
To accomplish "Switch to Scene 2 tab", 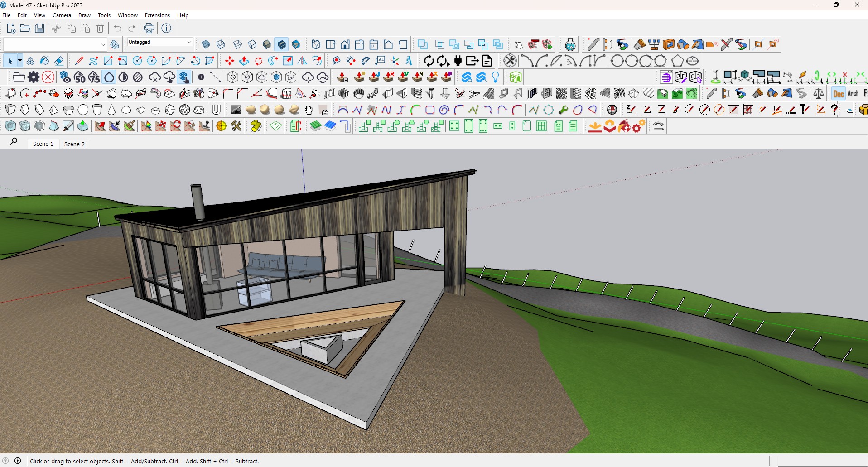I will point(74,144).
